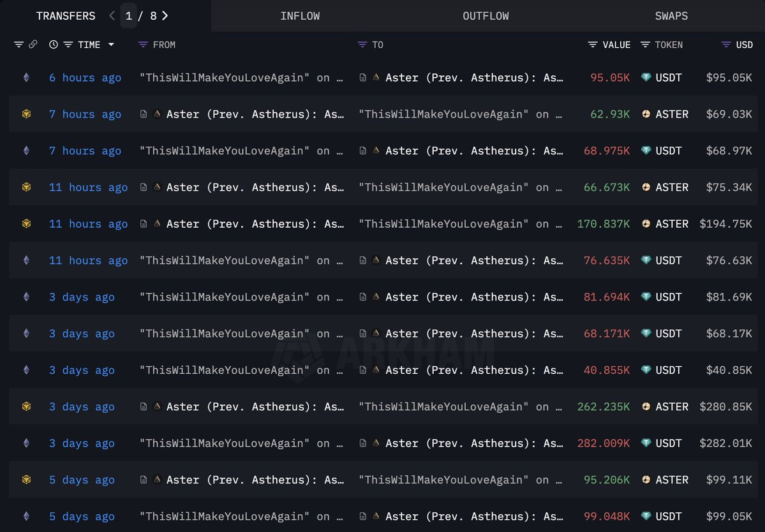Switch to the OUTFLOW tab
Viewport: 765px width, 532px height.
point(486,16)
